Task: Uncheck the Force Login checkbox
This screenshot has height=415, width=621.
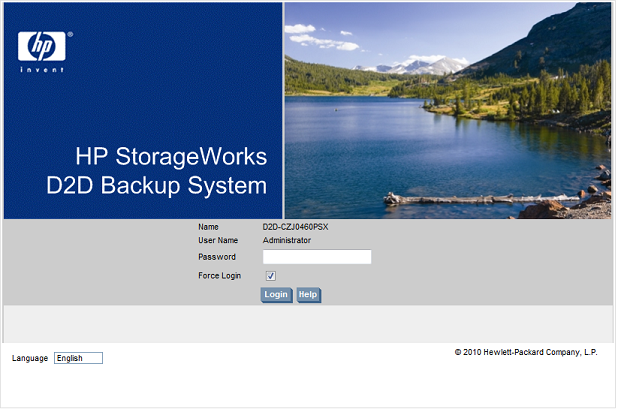Action: click(270, 276)
